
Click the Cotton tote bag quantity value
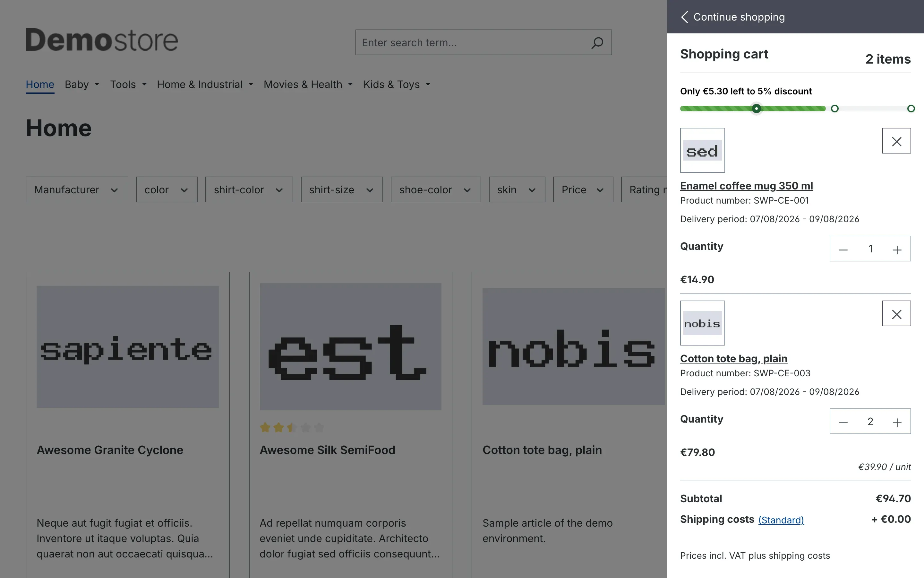click(870, 422)
